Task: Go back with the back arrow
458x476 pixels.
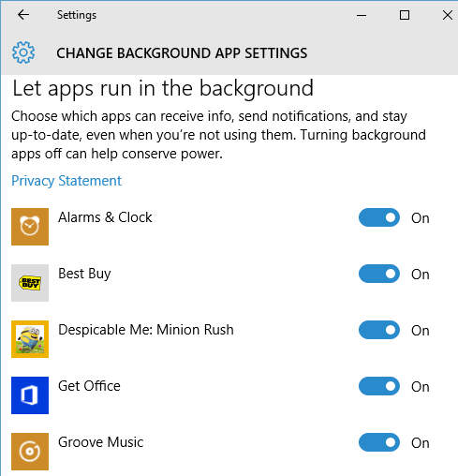Action: click(x=23, y=15)
